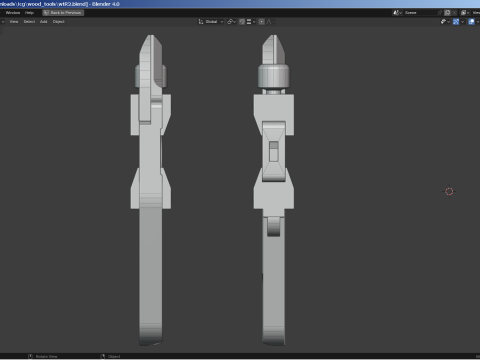The width and height of the screenshot is (480, 360).
Task: Open the pivot point dropdown
Action: pos(231,22)
